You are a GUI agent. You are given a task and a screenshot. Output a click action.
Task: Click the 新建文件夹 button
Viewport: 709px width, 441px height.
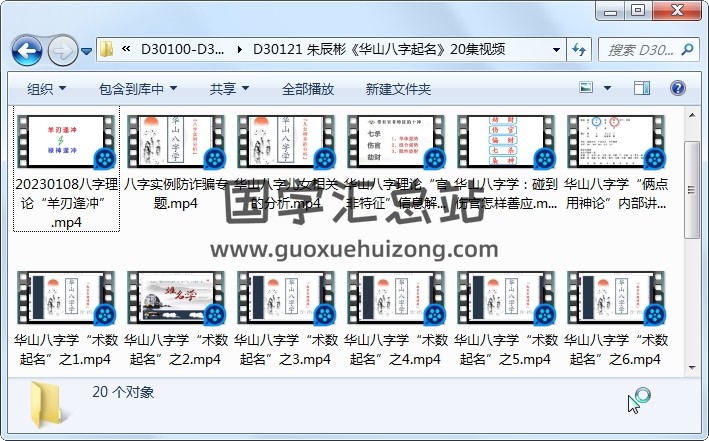(x=398, y=89)
